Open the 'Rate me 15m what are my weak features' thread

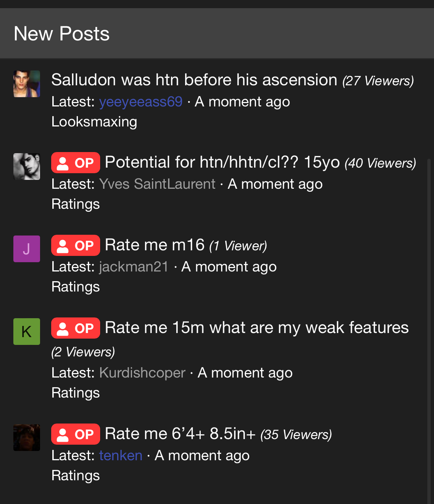click(257, 328)
